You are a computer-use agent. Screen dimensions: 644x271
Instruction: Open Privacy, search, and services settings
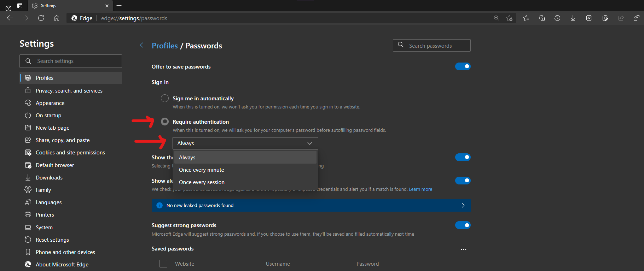[x=69, y=91]
